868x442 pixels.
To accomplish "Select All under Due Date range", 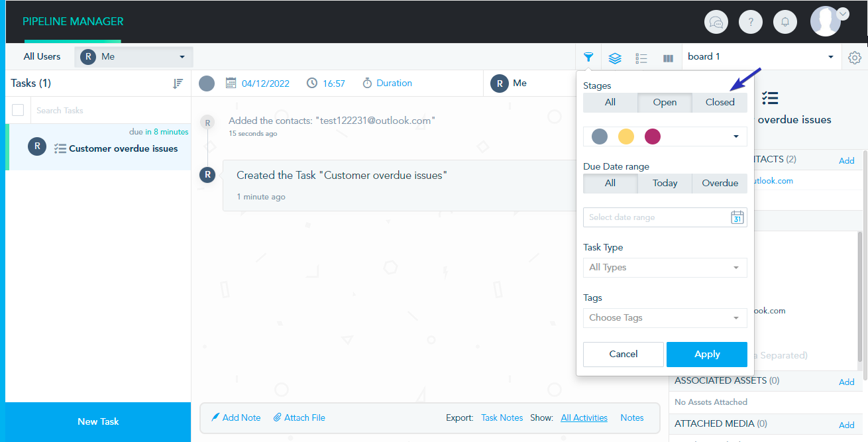I will point(610,183).
